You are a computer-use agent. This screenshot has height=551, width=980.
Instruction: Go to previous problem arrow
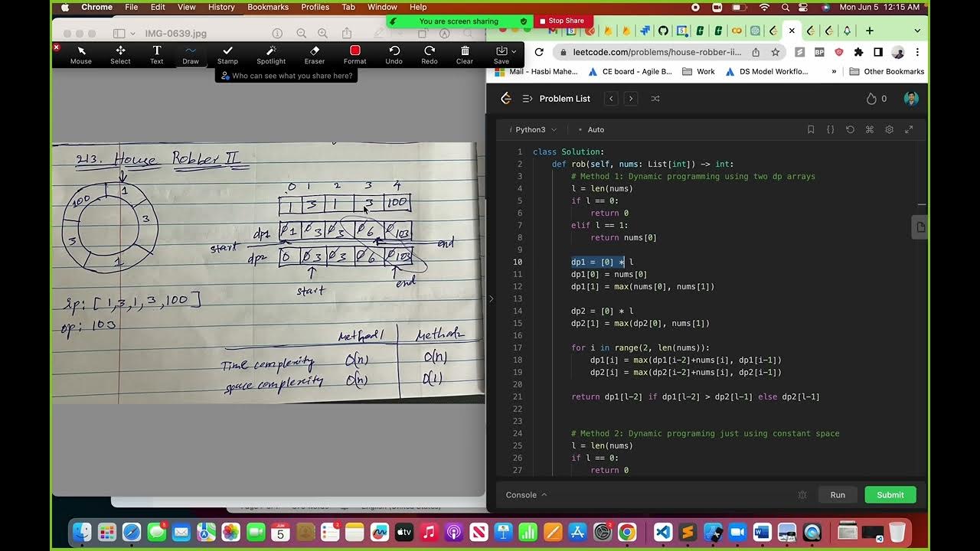coord(611,98)
